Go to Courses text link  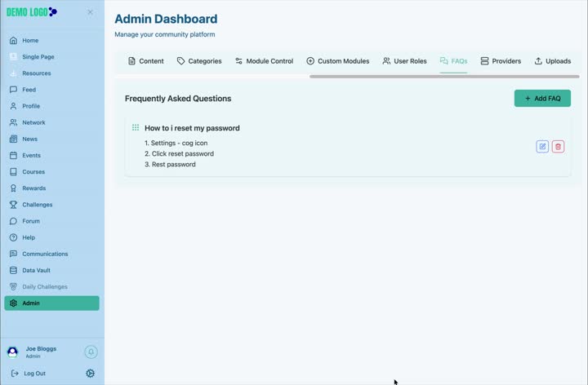(x=33, y=172)
